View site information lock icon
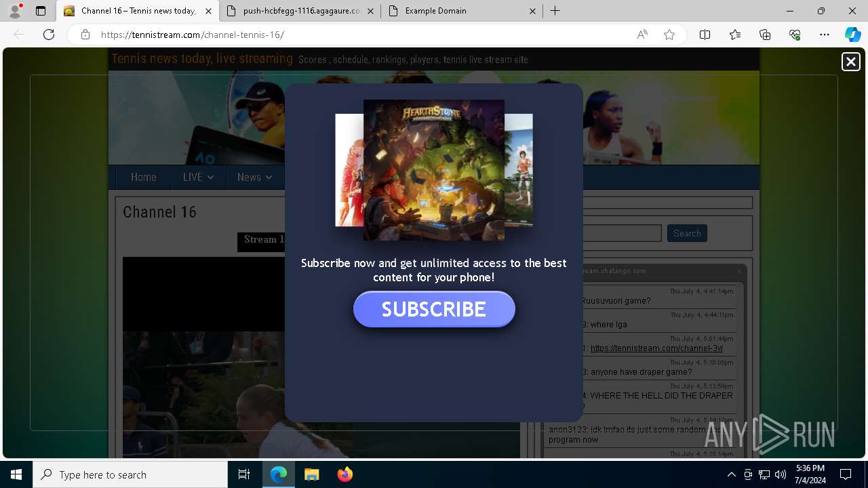The image size is (868, 488). click(85, 35)
